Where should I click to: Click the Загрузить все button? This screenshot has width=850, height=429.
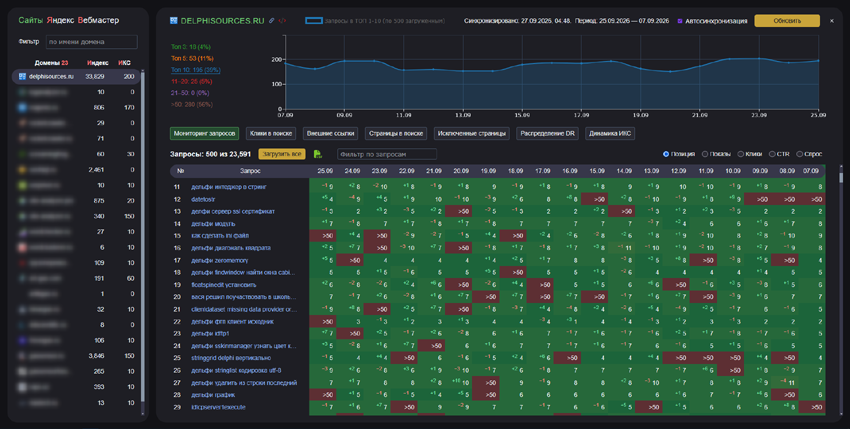pyautogui.click(x=282, y=154)
